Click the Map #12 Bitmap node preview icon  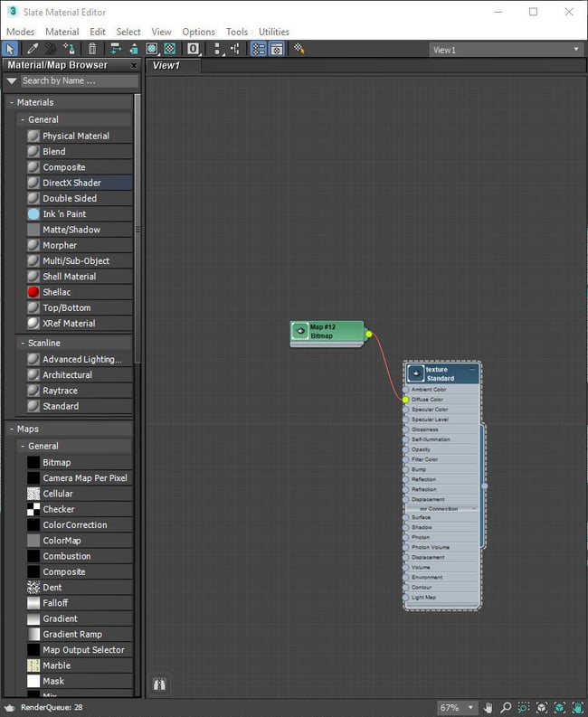(300, 331)
